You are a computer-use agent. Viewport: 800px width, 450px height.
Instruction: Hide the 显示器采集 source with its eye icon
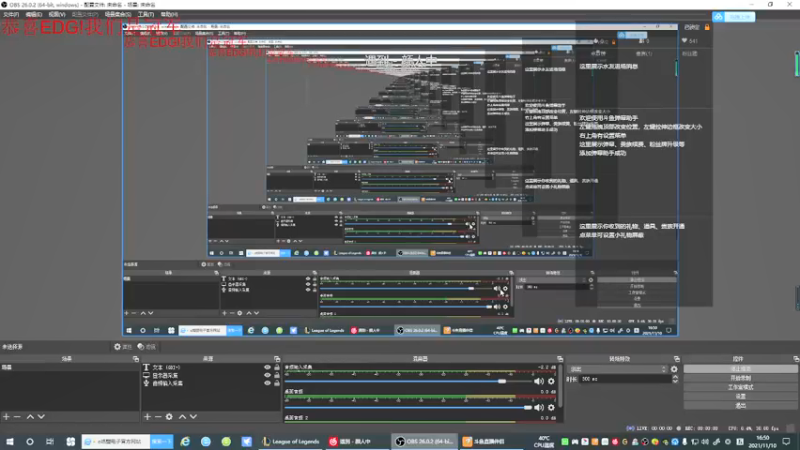click(x=267, y=375)
